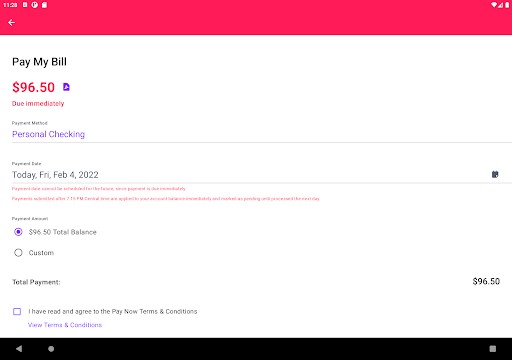Viewport: 512px width, 360px height.
Task: Open recent apps square button
Action: tap(493, 349)
